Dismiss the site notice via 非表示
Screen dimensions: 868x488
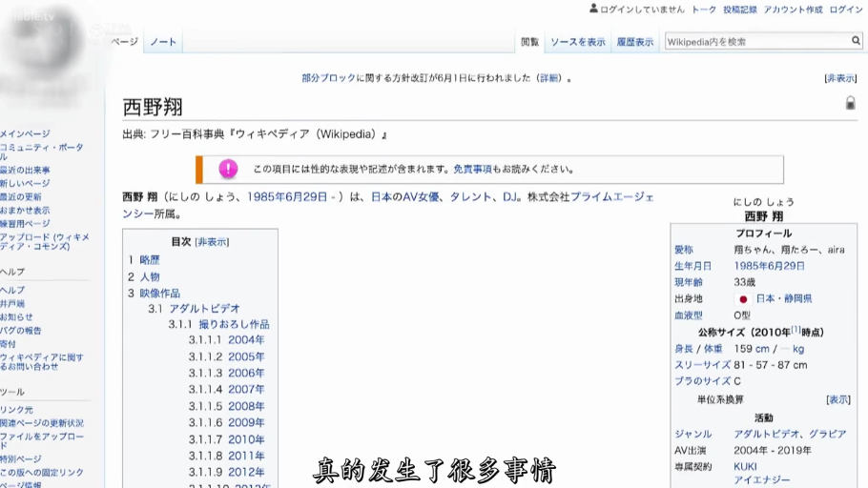click(840, 78)
